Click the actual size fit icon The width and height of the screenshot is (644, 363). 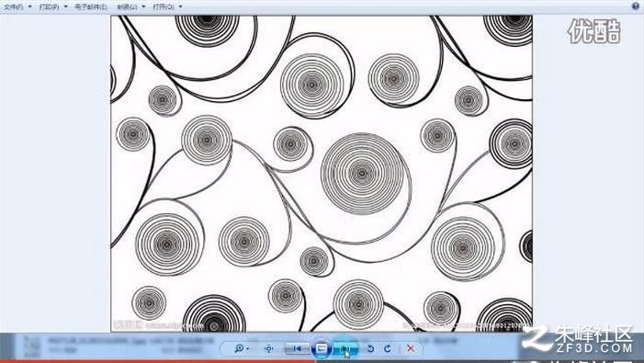[x=269, y=348]
